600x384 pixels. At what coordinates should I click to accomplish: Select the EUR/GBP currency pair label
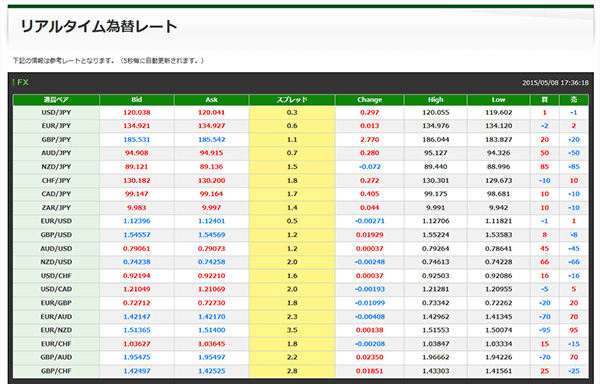click(56, 303)
